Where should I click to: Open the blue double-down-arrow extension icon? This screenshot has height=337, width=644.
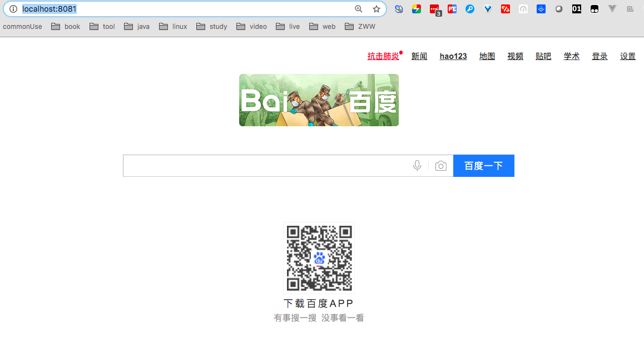(x=541, y=9)
